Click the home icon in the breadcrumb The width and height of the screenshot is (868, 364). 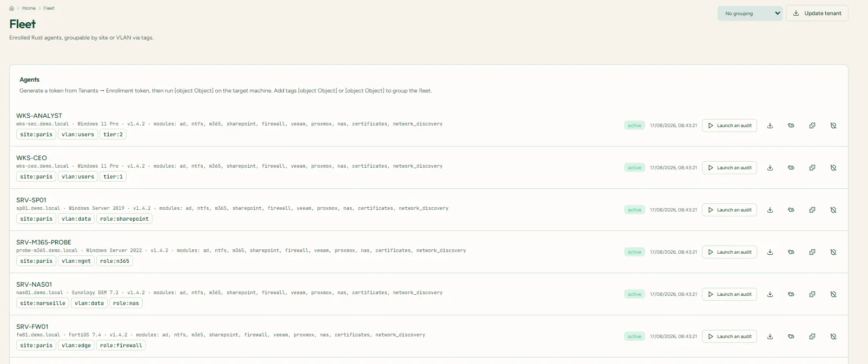[12, 8]
